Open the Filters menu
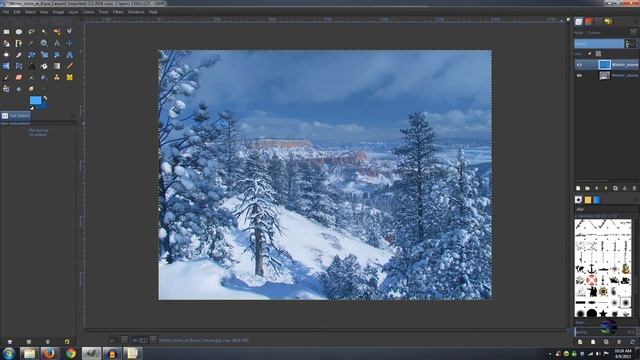Viewport: 640px width, 360px height. click(x=118, y=12)
